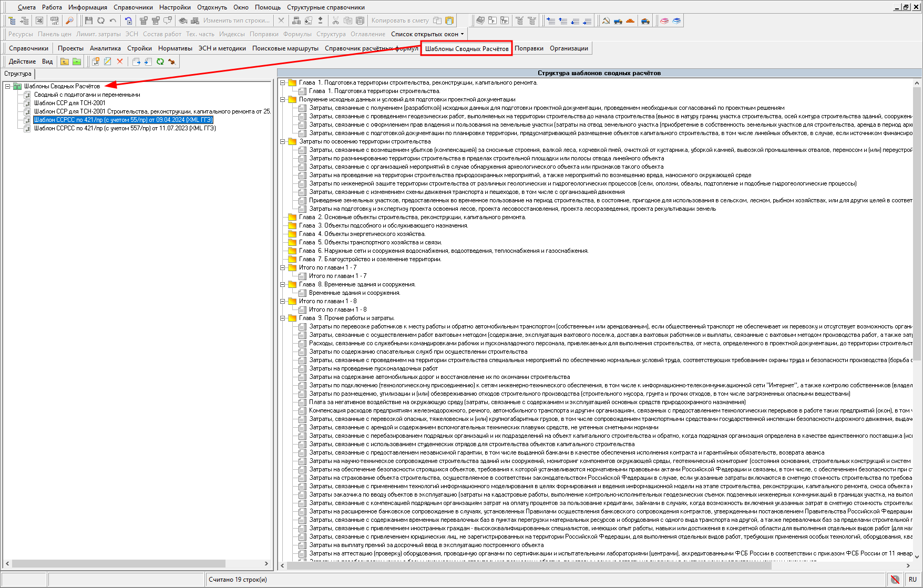Viewport: 923px width, 588px height.
Task: Open the 'Справочники' menu in menu bar
Action: coord(133,7)
